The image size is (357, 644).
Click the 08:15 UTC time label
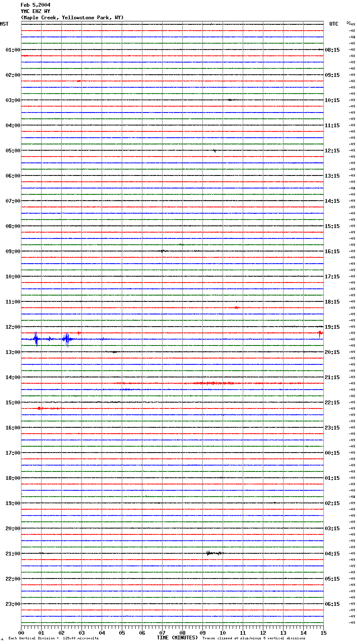[x=332, y=50]
